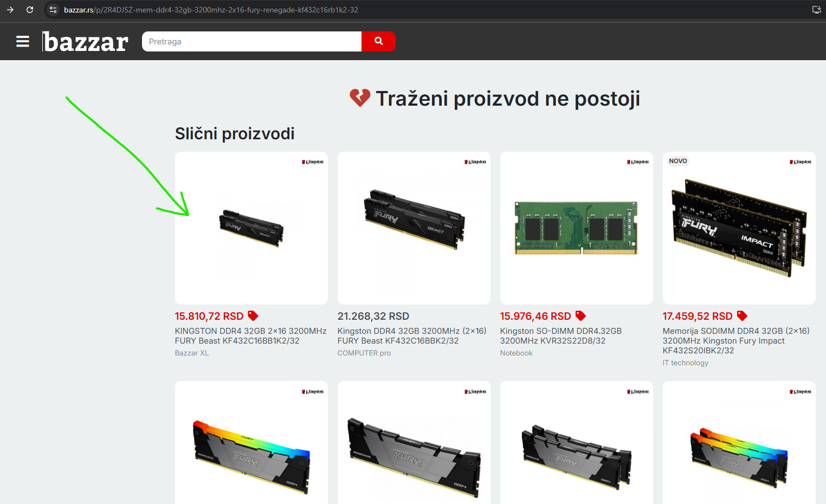The height and width of the screenshot is (504, 826).
Task: Select the FURY Impact product image marked NOVO
Action: (x=739, y=228)
